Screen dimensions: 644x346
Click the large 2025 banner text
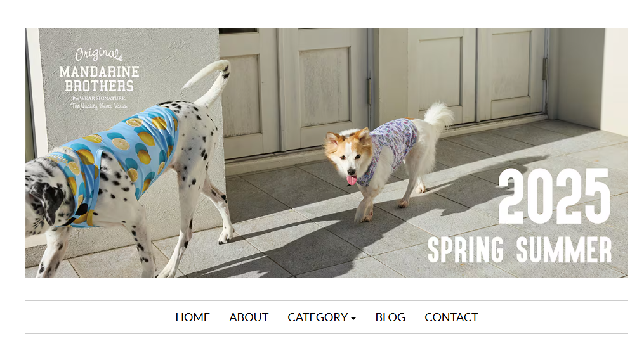click(554, 196)
